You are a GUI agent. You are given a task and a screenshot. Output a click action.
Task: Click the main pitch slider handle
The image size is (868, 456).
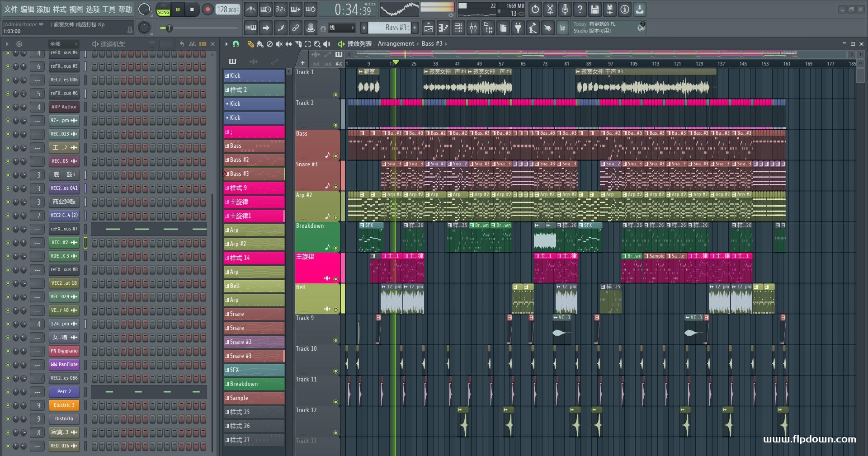(x=169, y=28)
